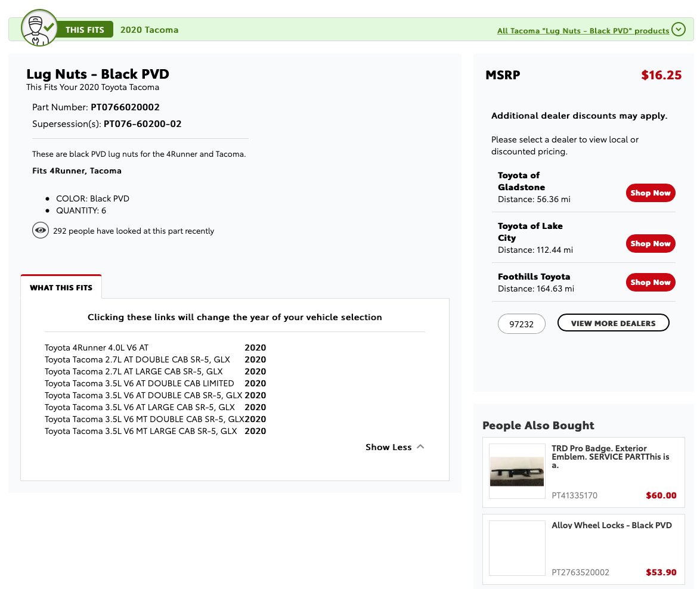Click the mechanic fit-check icon
The width and height of the screenshot is (700, 589).
(39, 28)
